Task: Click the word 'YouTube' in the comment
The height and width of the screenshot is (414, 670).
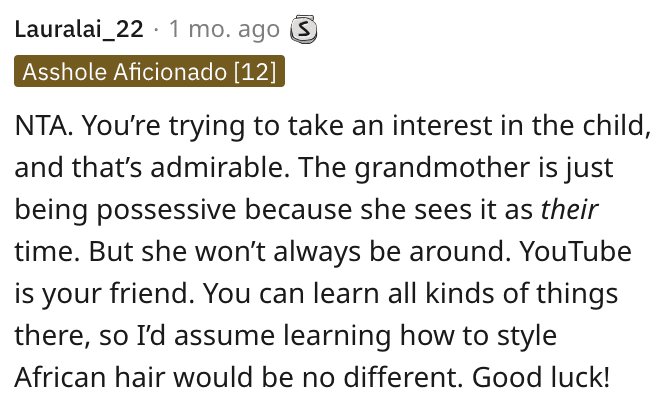Action: tap(576, 251)
